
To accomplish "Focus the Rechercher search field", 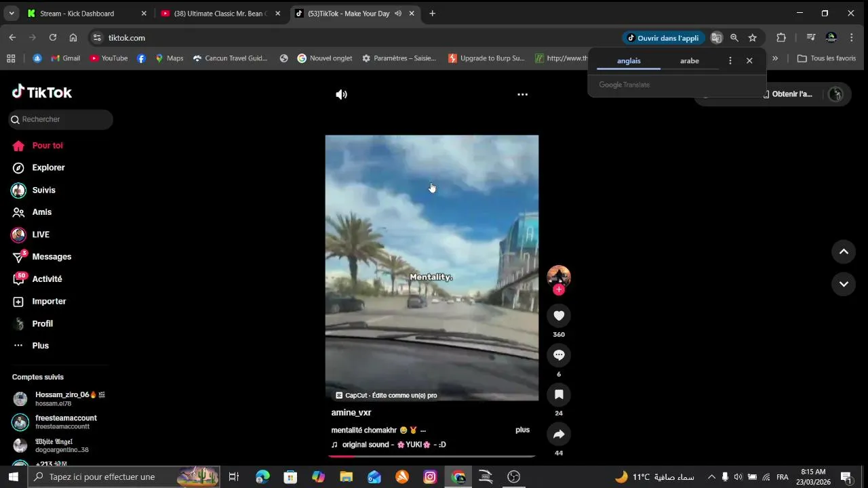I will pyautogui.click(x=60, y=119).
